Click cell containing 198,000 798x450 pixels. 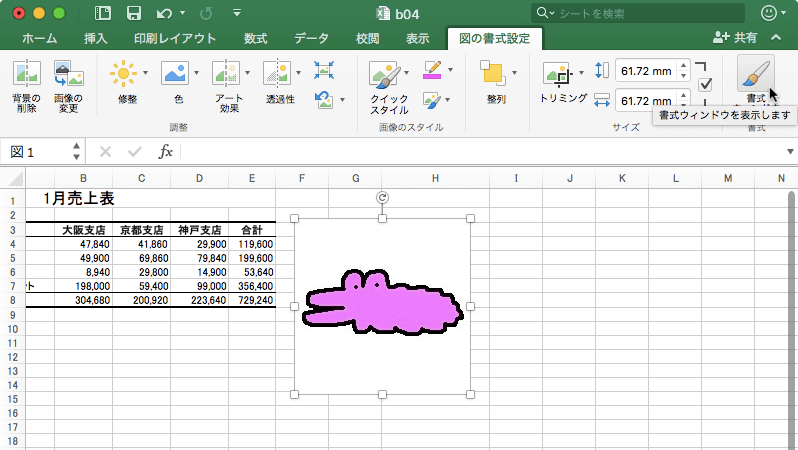click(x=83, y=286)
